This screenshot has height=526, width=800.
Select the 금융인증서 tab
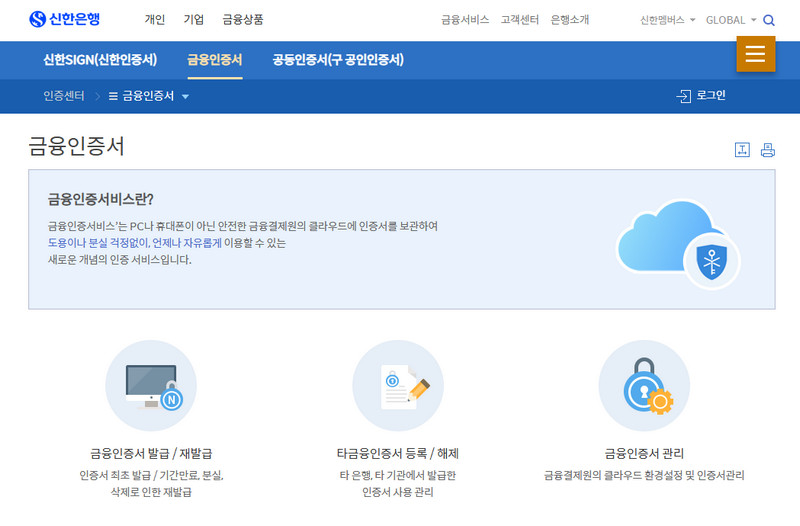tap(215, 60)
